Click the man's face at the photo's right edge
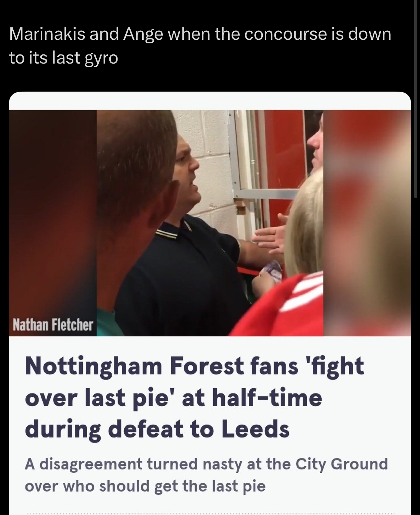420x515 pixels. (315, 143)
